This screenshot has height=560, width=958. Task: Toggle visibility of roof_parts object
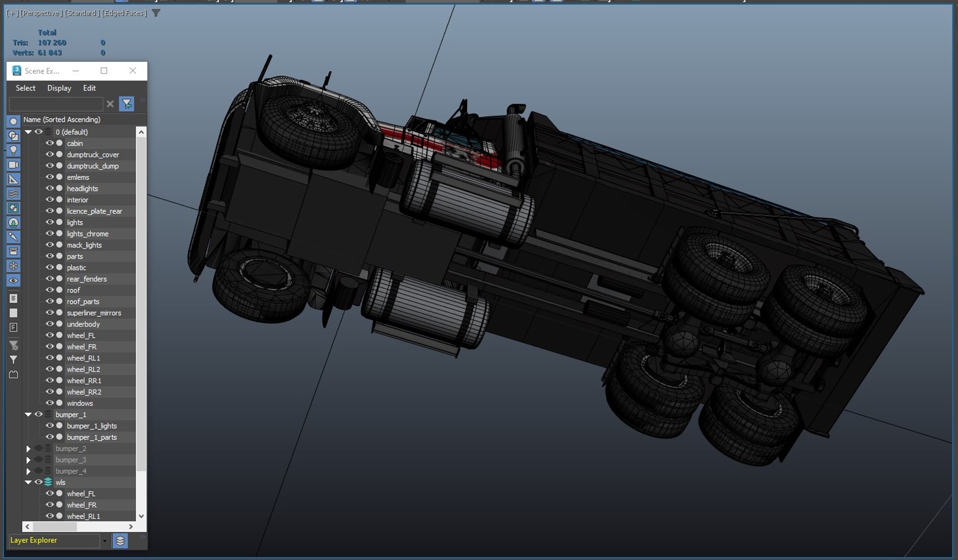pos(50,301)
